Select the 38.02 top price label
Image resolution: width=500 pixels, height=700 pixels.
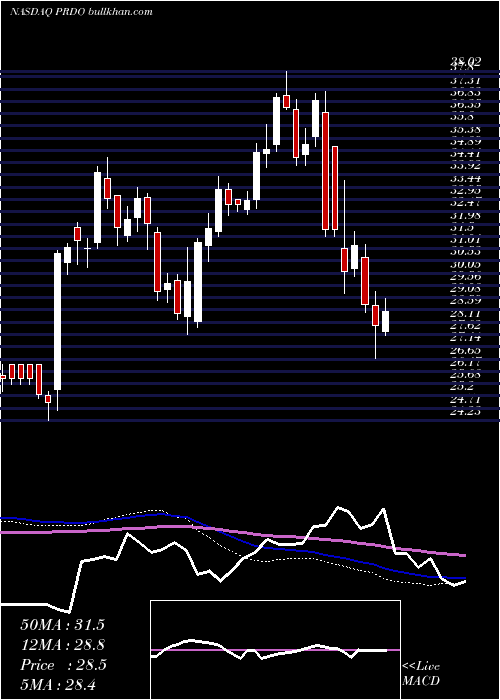465,62
